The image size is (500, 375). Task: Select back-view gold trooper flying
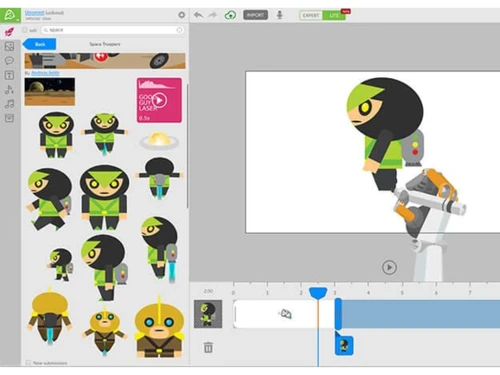(x=50, y=315)
